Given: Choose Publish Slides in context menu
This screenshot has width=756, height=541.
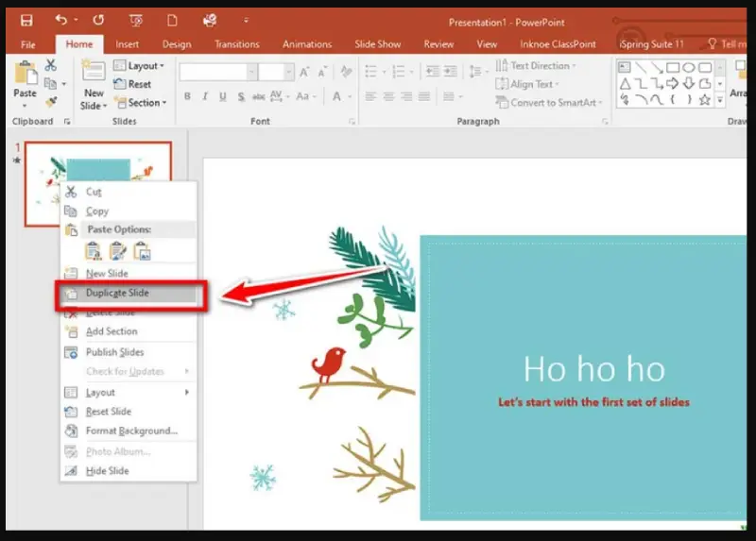Looking at the screenshot, I should (x=129, y=352).
